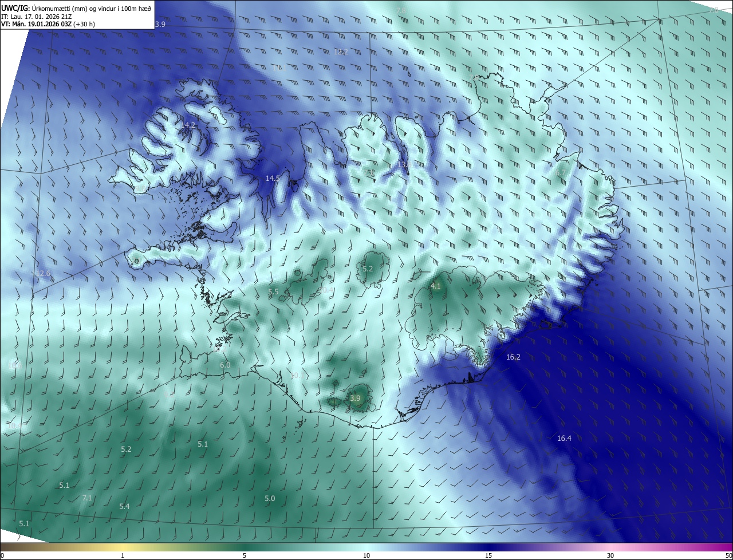Pick the brown color at the scale's zero end
Screen dimensions: 733x560
click(x=3, y=547)
